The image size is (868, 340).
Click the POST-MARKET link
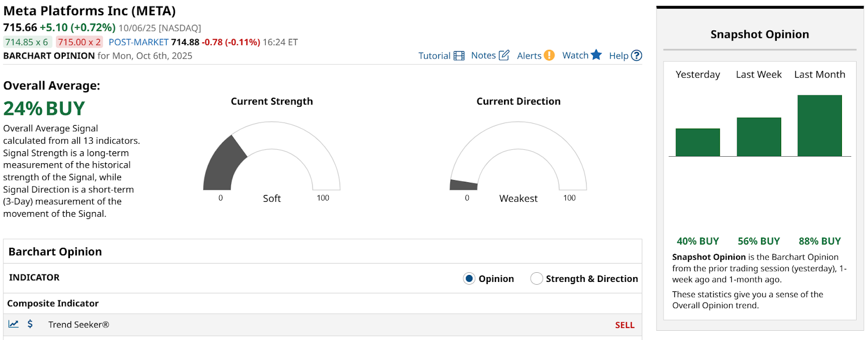pyautogui.click(x=138, y=42)
